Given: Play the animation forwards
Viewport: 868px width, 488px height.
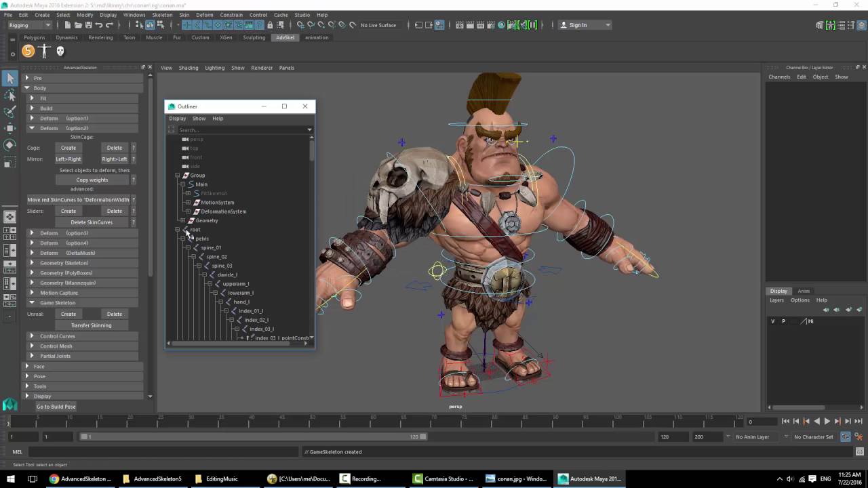Looking at the screenshot, I should tap(827, 422).
